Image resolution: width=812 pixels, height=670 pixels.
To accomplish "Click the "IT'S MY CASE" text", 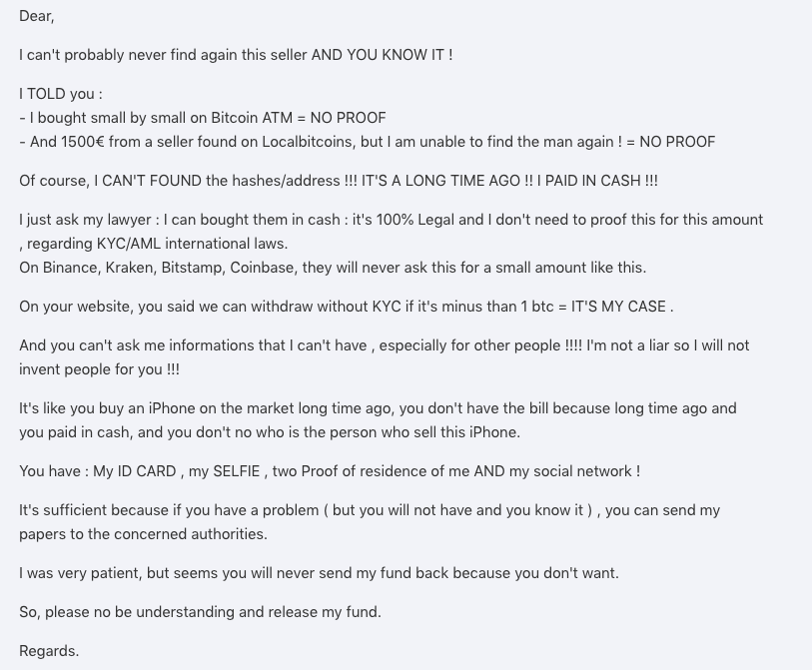I will [x=618, y=307].
